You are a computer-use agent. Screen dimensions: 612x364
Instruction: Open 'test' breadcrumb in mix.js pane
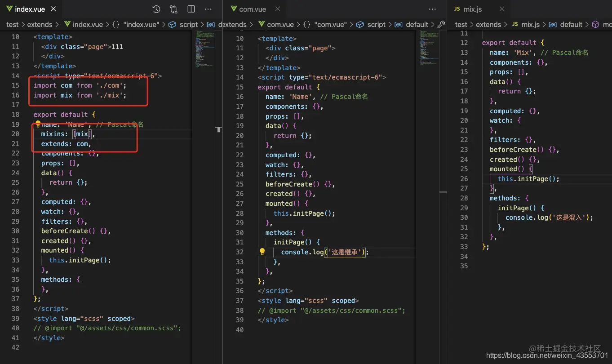(461, 25)
